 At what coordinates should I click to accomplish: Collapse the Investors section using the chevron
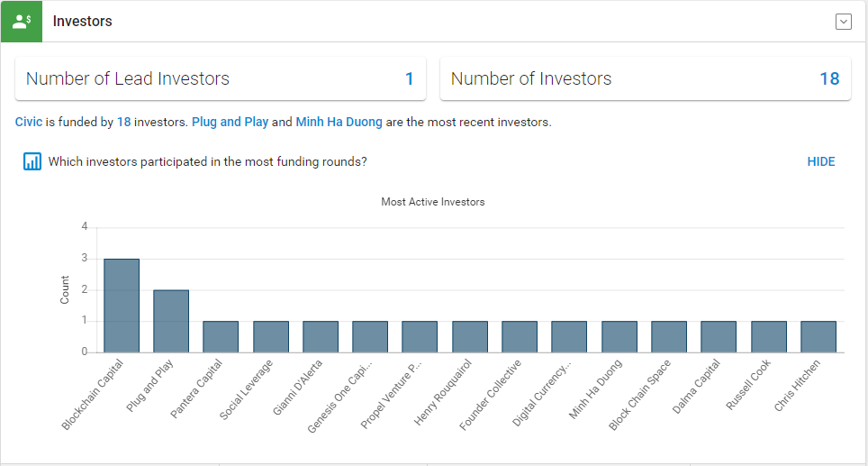843,22
